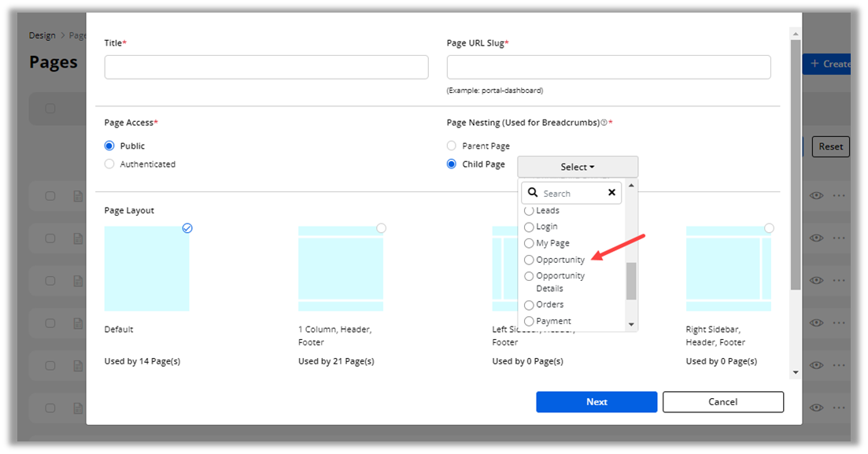Click the help icon beside Page Nesting

[x=604, y=123]
